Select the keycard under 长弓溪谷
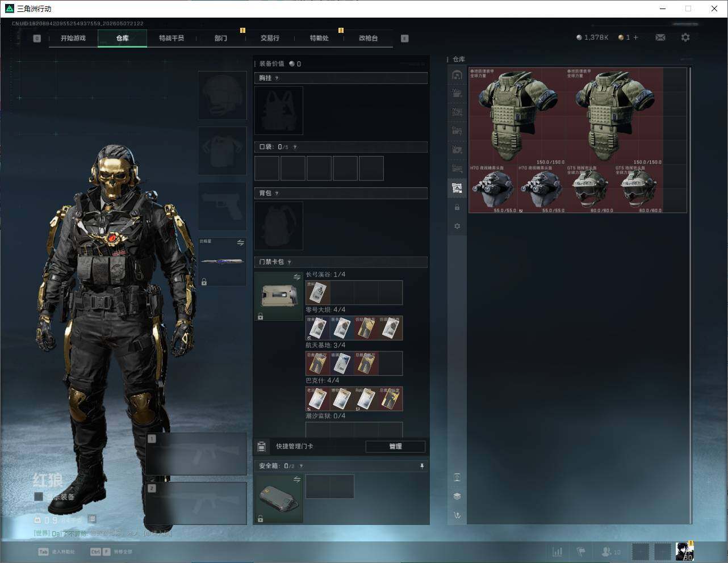This screenshot has height=563, width=728. click(318, 293)
